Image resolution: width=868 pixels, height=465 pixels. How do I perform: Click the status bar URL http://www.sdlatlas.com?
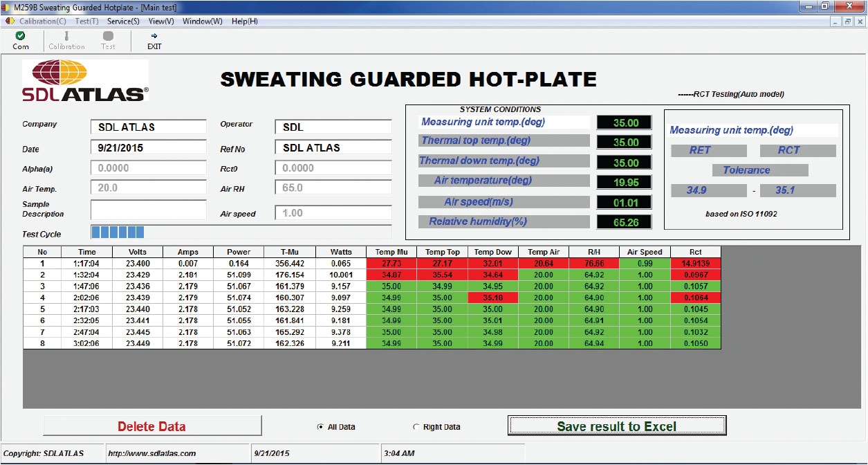click(152, 453)
